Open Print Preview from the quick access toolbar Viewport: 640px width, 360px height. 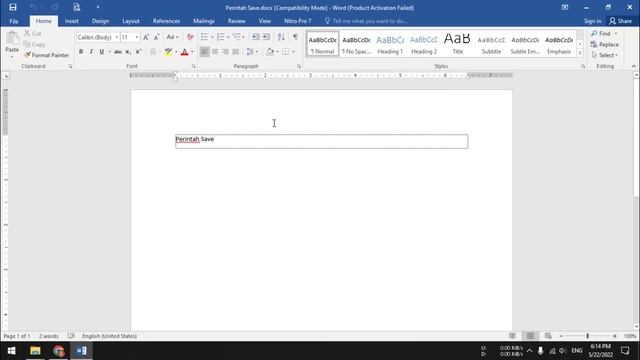(76, 7)
